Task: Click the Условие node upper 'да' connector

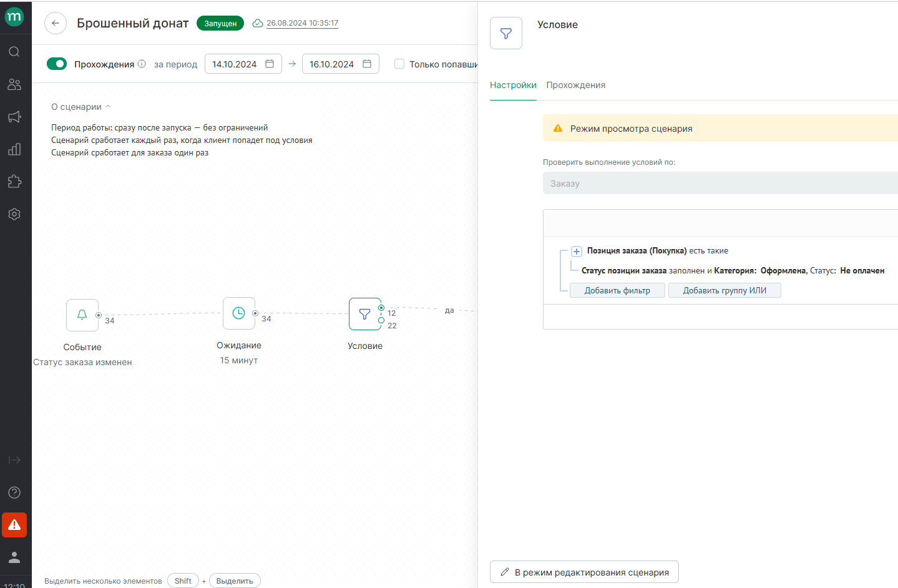Action: pyautogui.click(x=381, y=308)
